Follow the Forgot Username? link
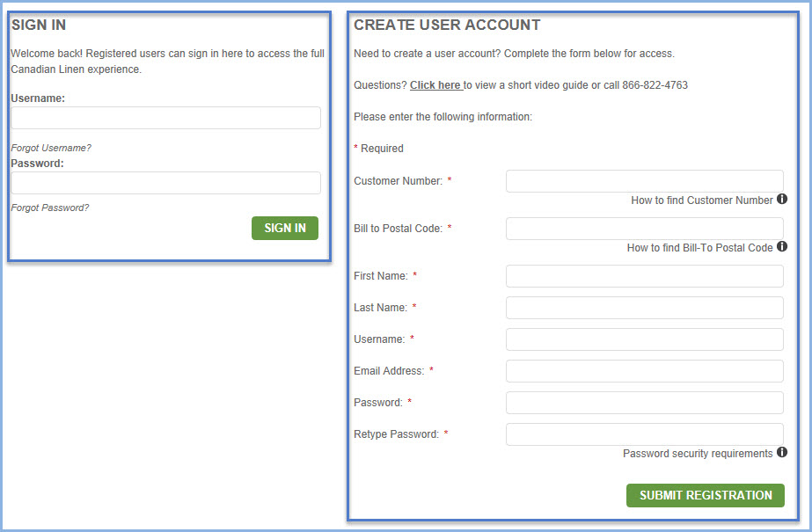The width and height of the screenshot is (812, 532). click(x=51, y=148)
